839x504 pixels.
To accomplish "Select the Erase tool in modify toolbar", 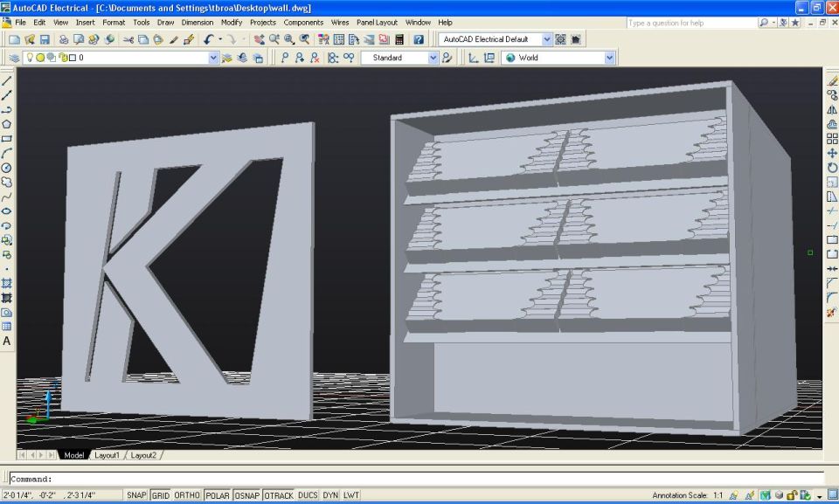I will click(832, 80).
